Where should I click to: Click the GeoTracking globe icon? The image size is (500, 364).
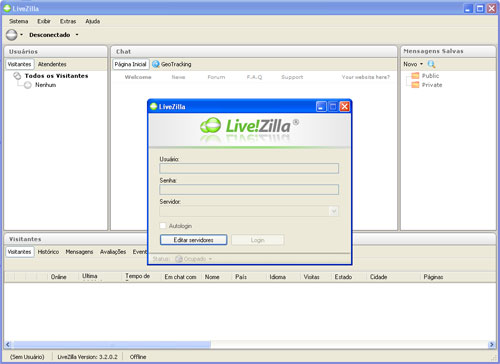click(156, 64)
